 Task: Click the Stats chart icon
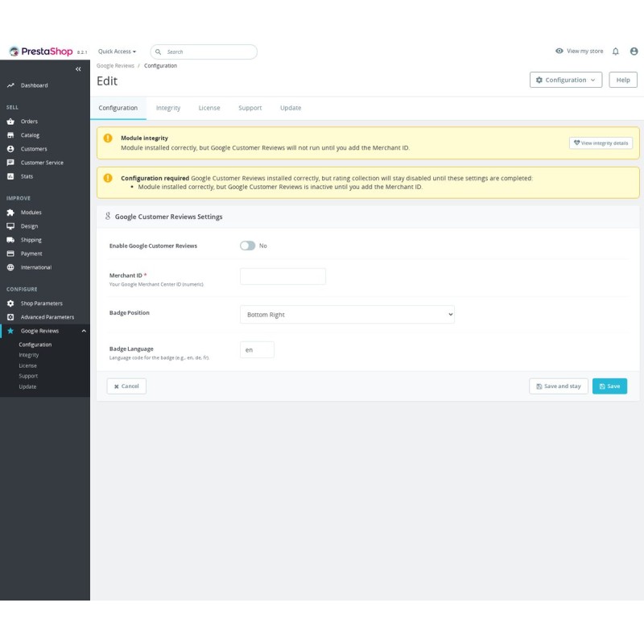click(x=10, y=176)
